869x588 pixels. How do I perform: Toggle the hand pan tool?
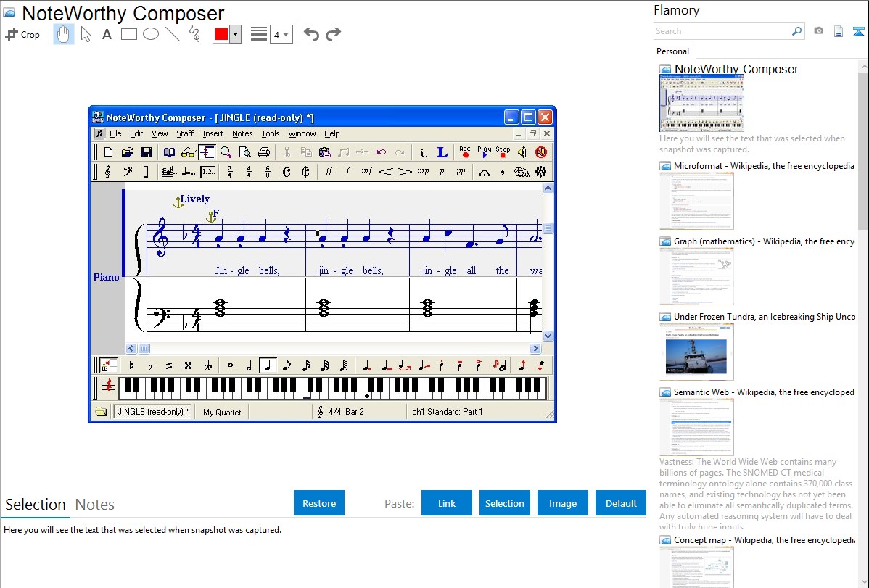click(x=64, y=34)
